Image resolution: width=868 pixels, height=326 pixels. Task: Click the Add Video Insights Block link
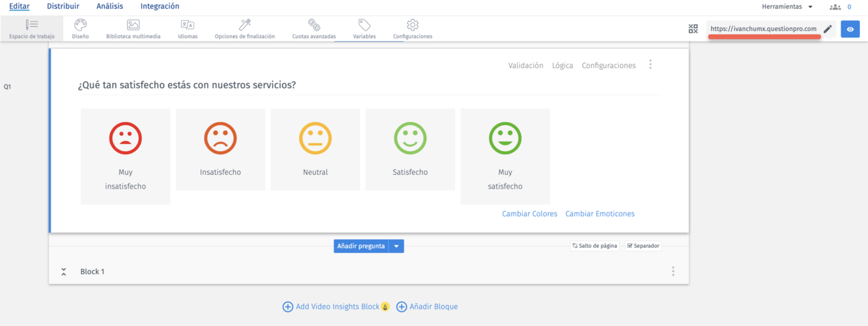[337, 306]
